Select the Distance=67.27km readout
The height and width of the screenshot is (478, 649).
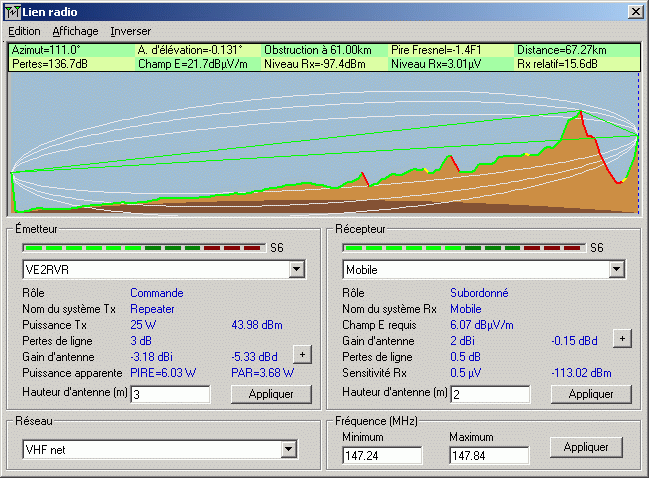click(x=562, y=50)
